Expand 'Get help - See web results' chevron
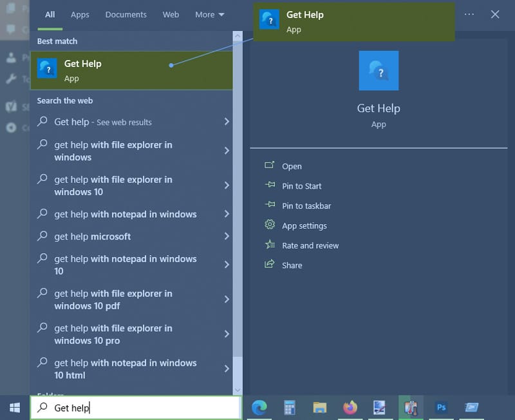This screenshot has height=420, width=515. coord(227,122)
